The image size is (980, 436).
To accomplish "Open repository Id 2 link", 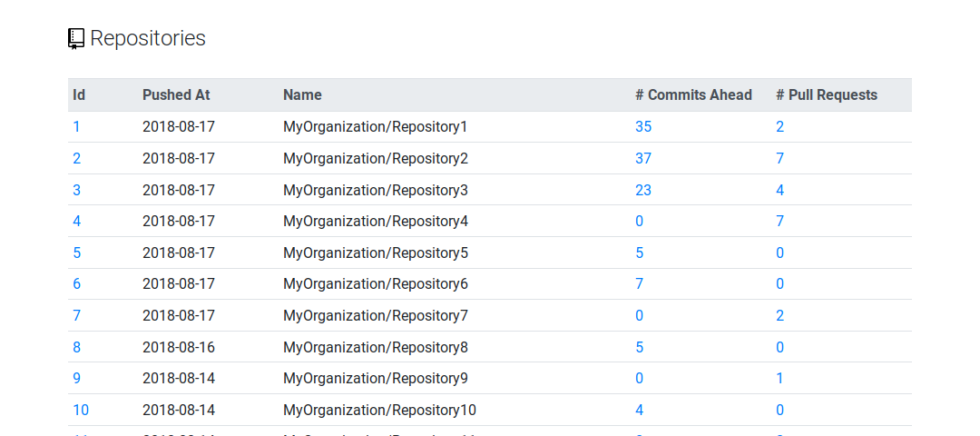I will tap(76, 158).
